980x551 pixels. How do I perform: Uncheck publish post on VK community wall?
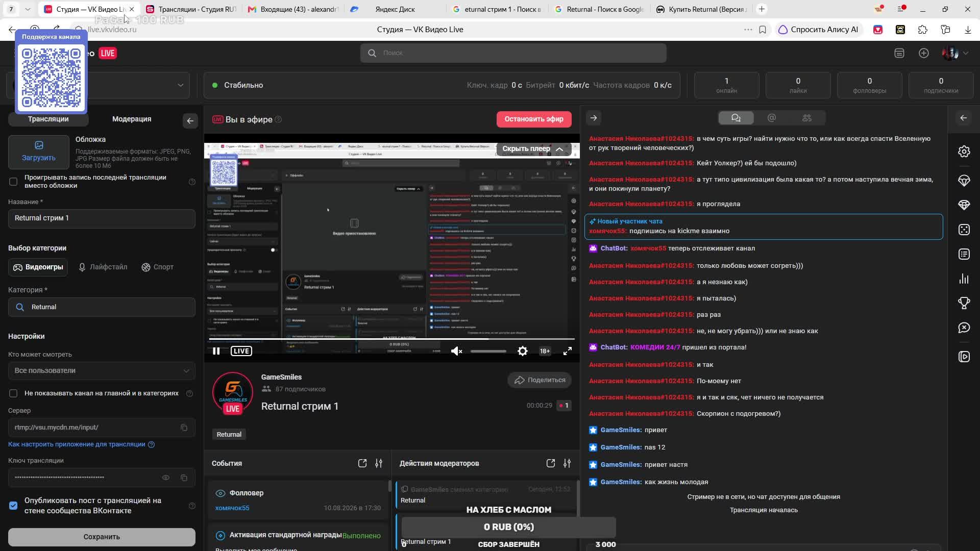(x=13, y=506)
